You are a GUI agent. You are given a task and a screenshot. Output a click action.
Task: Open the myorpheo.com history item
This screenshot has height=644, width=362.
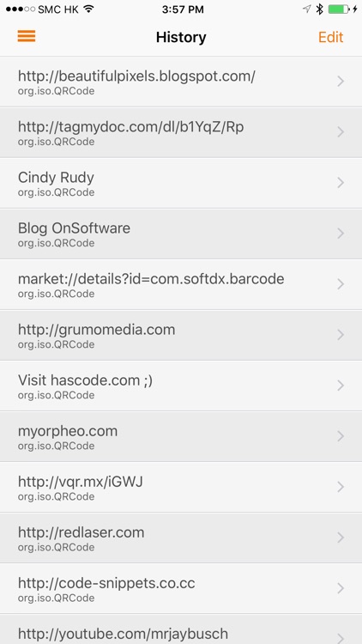pyautogui.click(x=181, y=436)
